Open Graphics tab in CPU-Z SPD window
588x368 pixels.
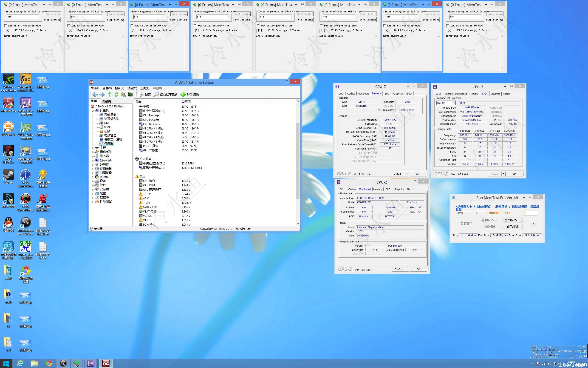(495, 94)
